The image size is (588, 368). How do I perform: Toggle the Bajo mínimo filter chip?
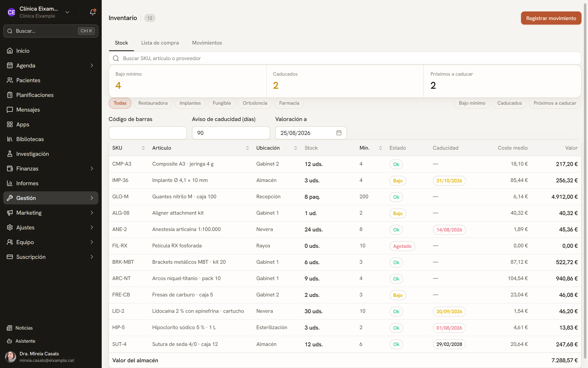pyautogui.click(x=472, y=103)
